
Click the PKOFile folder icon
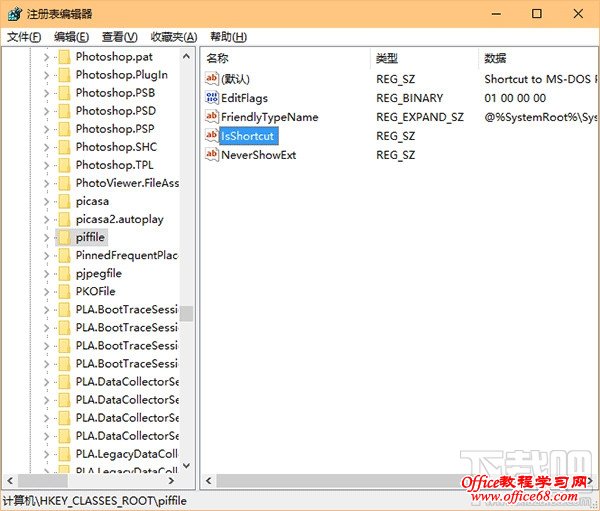64,292
